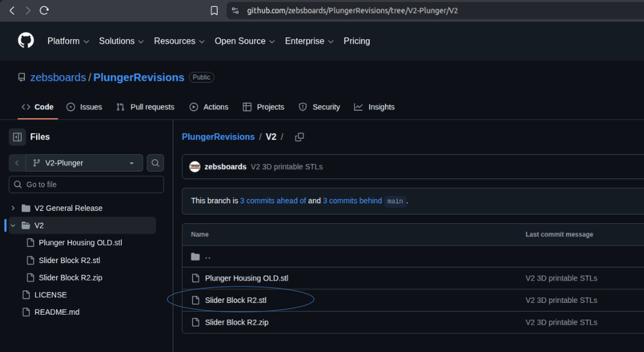Open LICENSE in the file tree

click(50, 295)
